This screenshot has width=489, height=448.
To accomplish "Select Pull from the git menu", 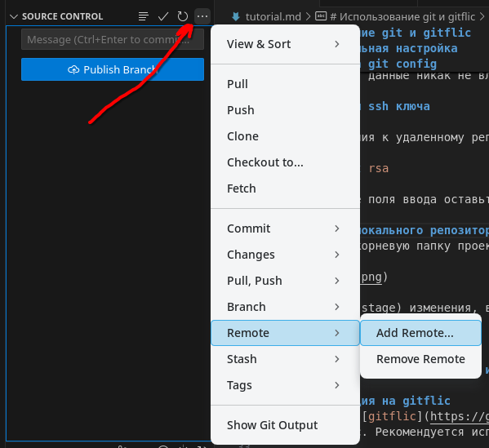I will [x=285, y=84].
